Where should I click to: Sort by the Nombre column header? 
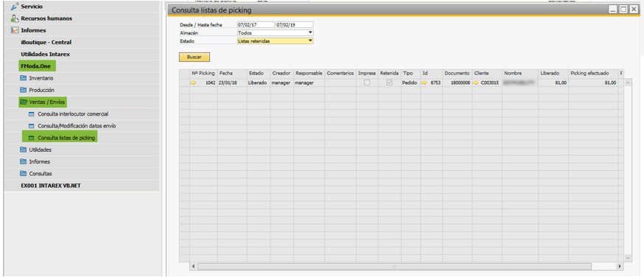tap(520, 74)
